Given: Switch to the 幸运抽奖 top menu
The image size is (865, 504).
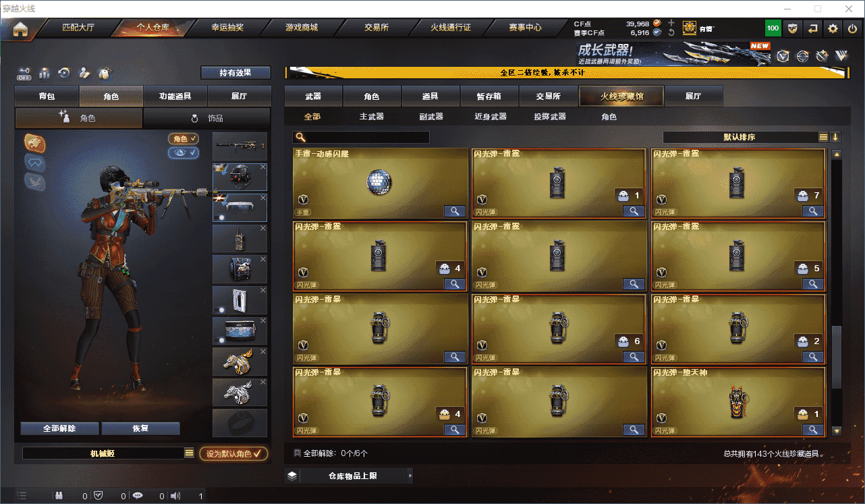Looking at the screenshot, I should [x=227, y=28].
